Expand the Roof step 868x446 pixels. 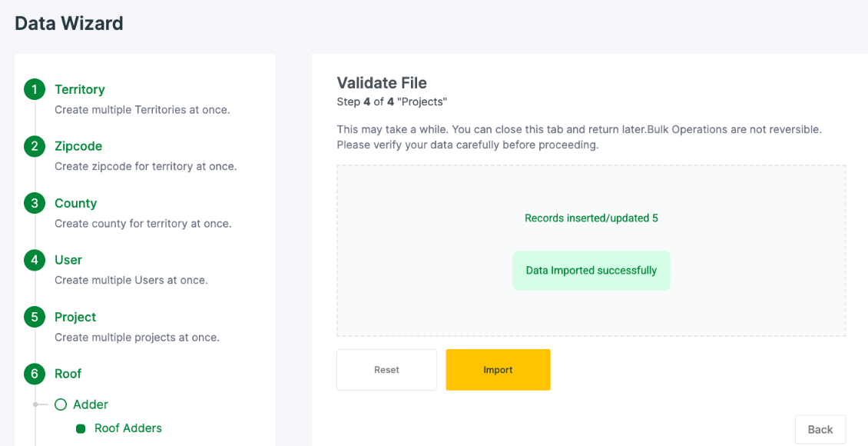[x=68, y=374]
